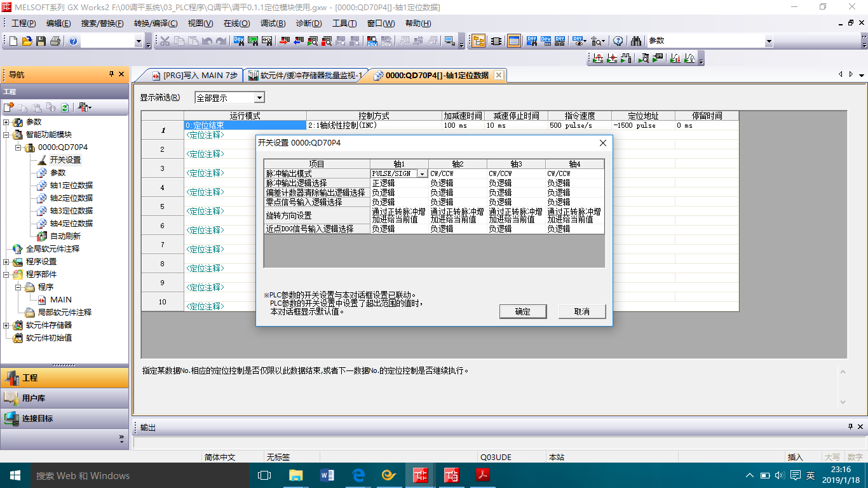The height and width of the screenshot is (488, 868).
Task: Click the 取消 button in dialog
Action: click(581, 311)
